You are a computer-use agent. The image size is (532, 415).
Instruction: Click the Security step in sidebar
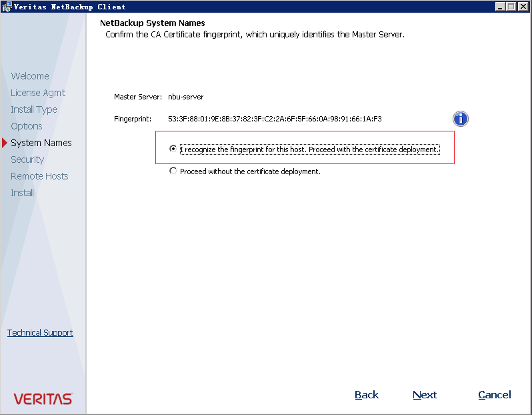point(27,159)
